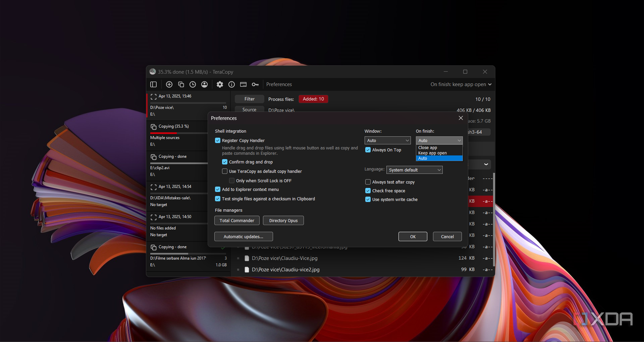
Task: Open the clock history icon
Action: point(193,84)
